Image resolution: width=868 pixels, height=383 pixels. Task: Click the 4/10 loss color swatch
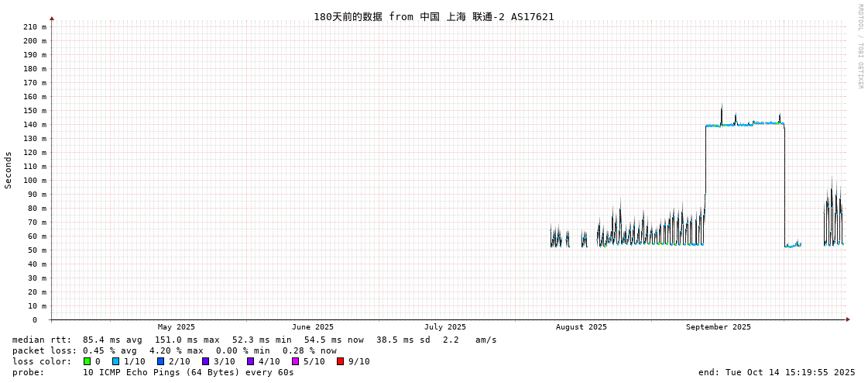pyautogui.click(x=250, y=361)
